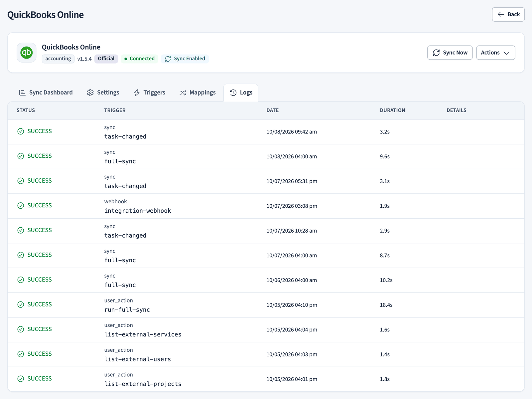
Task: Click the 10.2s duration value
Action: tap(386, 280)
